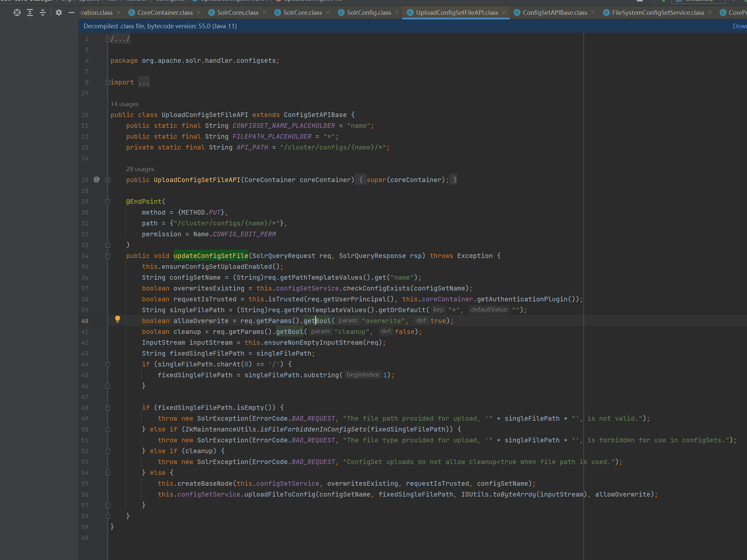The image size is (747, 560).
Task: Collapse the isEmpty if block at line 48
Action: coord(108,408)
